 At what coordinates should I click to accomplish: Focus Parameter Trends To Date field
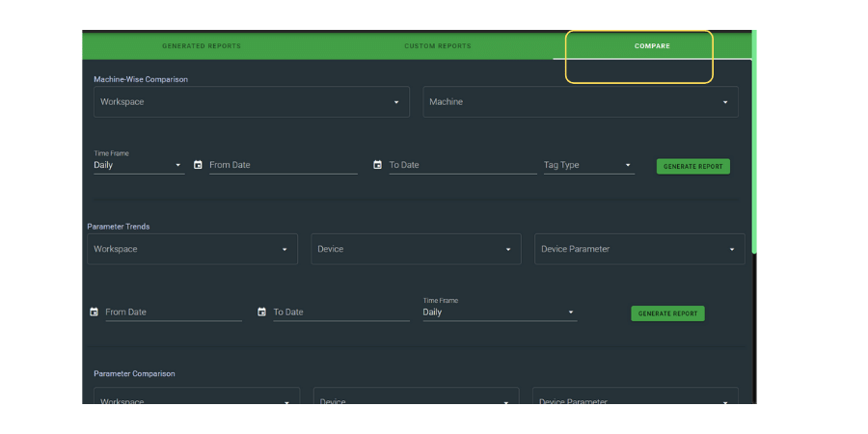pyautogui.click(x=341, y=312)
